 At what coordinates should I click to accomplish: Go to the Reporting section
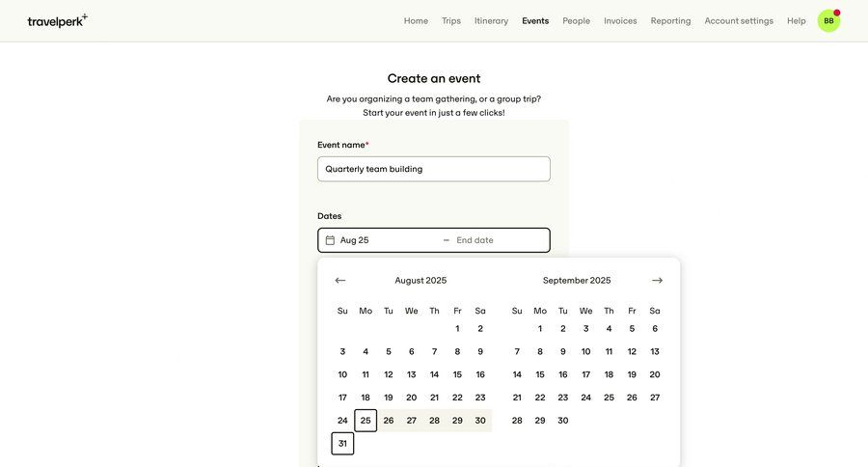tap(670, 21)
